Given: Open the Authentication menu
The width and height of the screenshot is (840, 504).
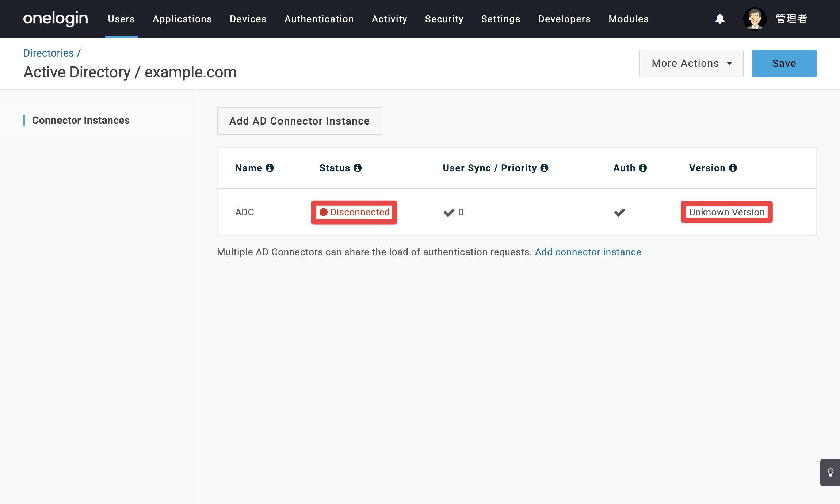Looking at the screenshot, I should click(x=319, y=19).
